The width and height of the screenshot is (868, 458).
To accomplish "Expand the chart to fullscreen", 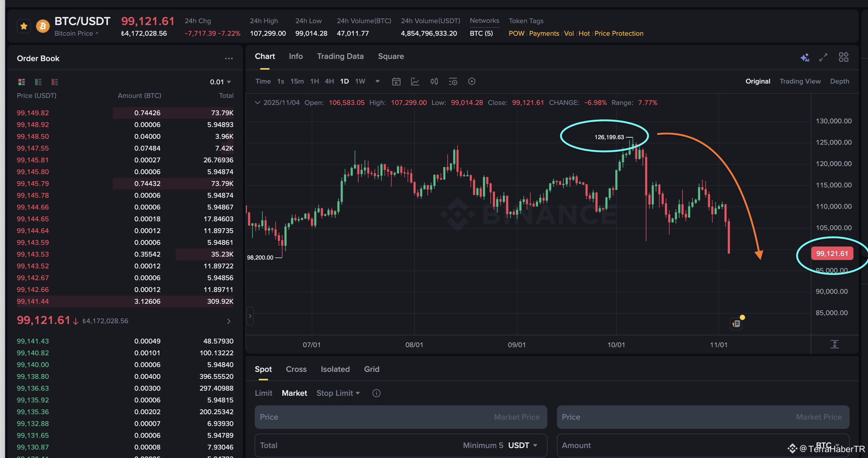I will click(823, 57).
